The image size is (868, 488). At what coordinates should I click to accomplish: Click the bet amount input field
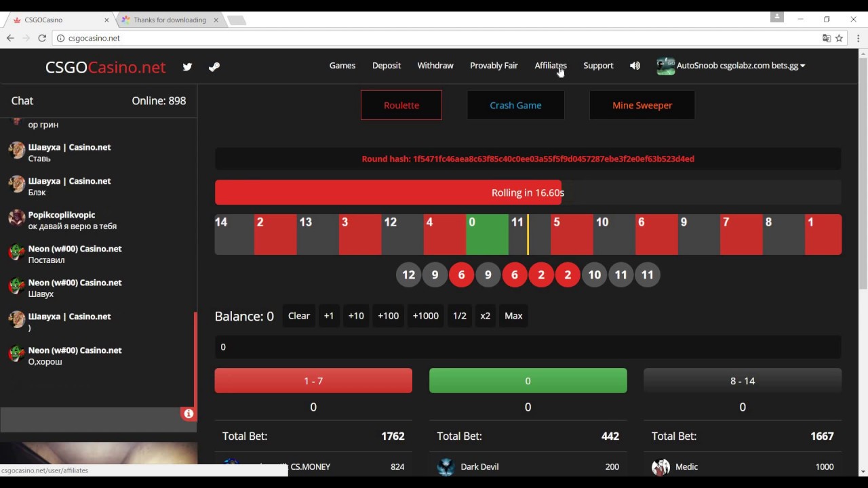528,347
